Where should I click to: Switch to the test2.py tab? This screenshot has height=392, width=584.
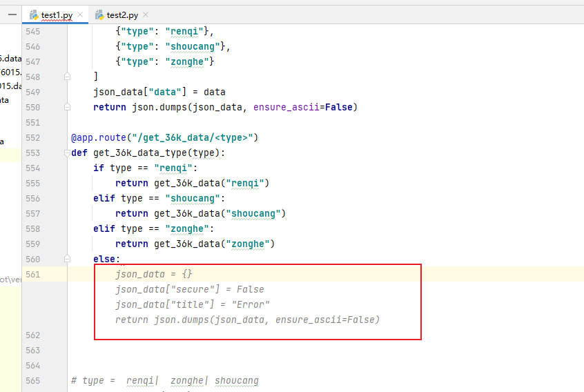pos(123,14)
